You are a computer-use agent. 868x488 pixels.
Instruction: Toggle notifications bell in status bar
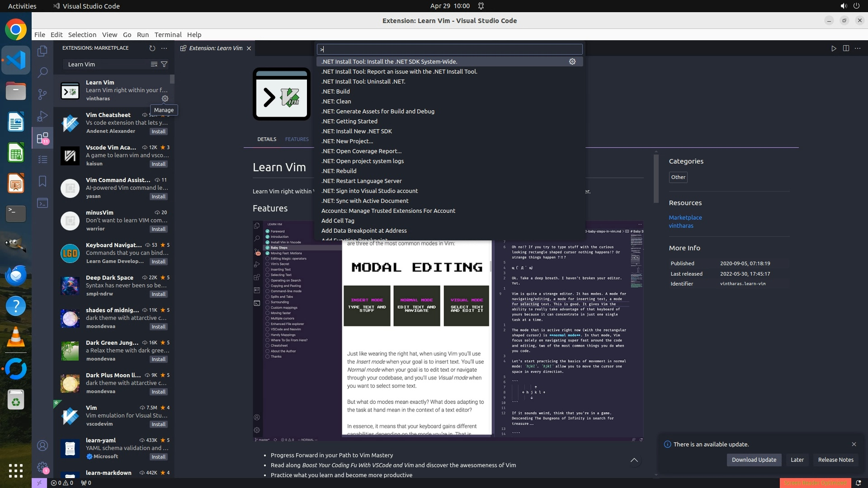(x=858, y=483)
